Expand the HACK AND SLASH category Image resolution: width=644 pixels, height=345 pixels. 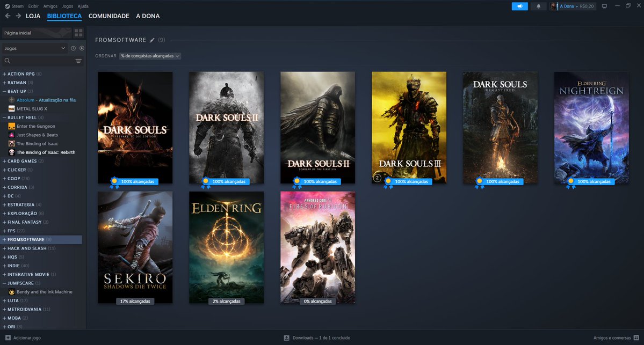coord(4,248)
